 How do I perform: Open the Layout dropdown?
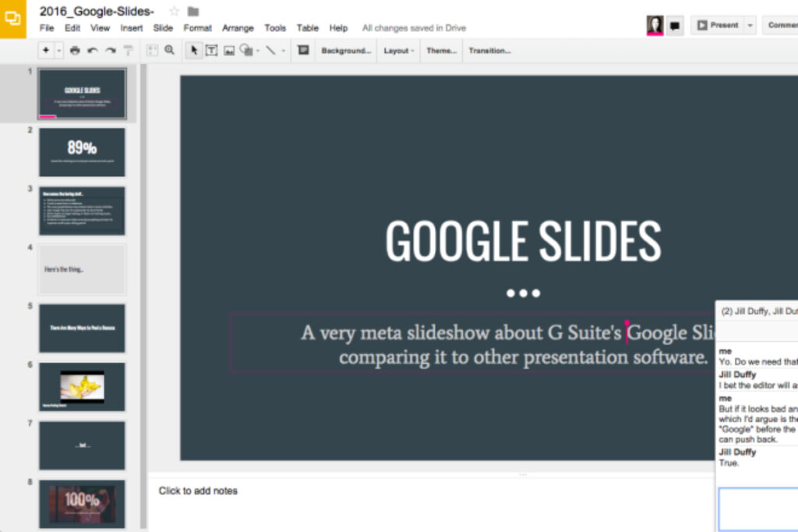[397, 50]
